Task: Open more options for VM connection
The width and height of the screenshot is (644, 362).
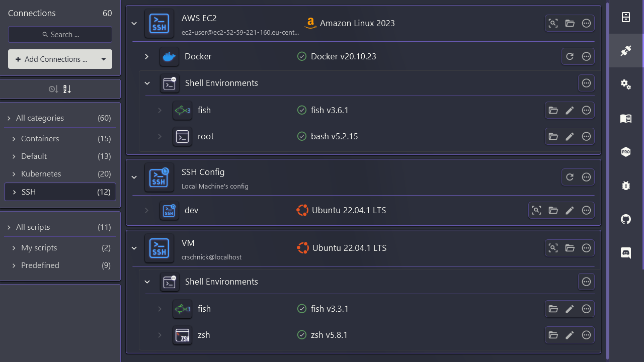Action: 586,248
